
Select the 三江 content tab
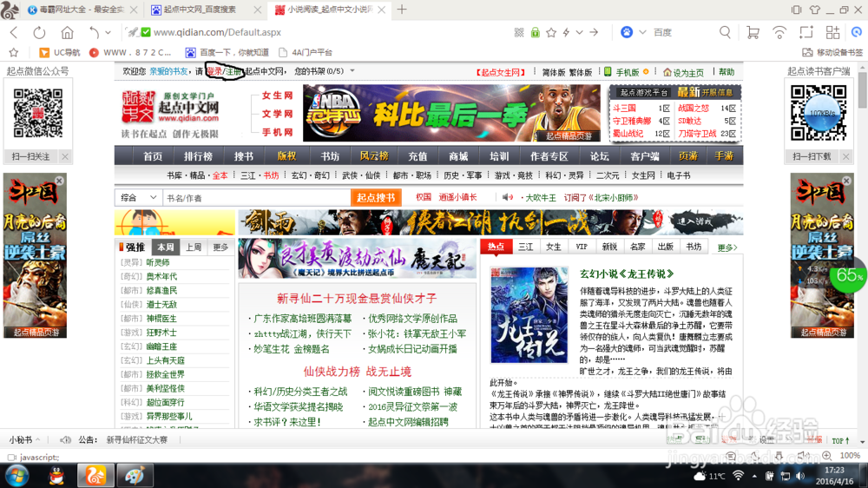pos(525,247)
